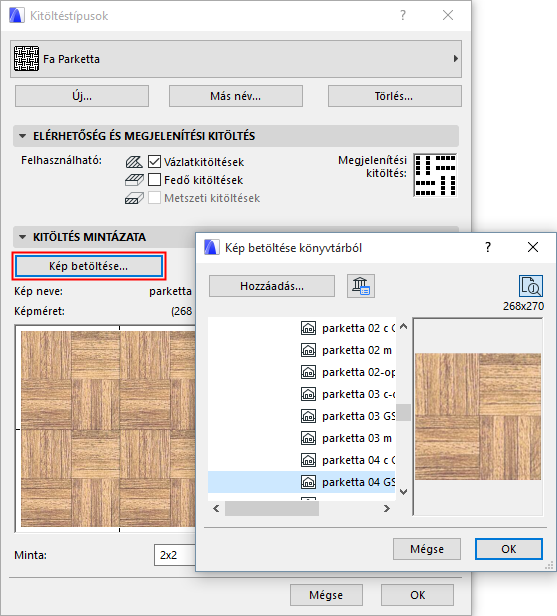Screen dimensions: 557x616
Task: Click the horizontal scroll right arrow
Action: click(387, 508)
